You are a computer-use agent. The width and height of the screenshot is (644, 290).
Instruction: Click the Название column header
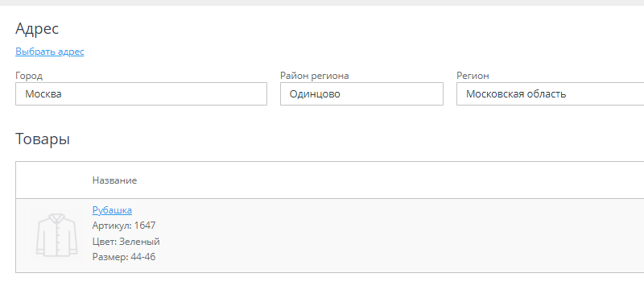(114, 180)
